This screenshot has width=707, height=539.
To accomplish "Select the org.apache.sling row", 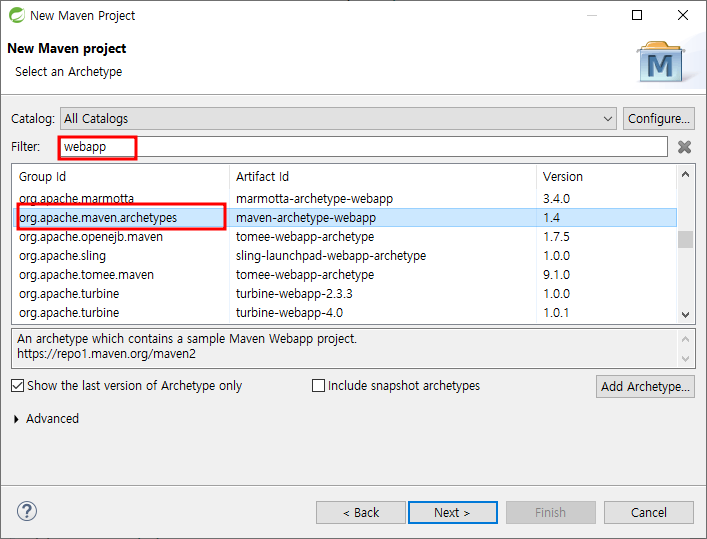I will tap(345, 255).
